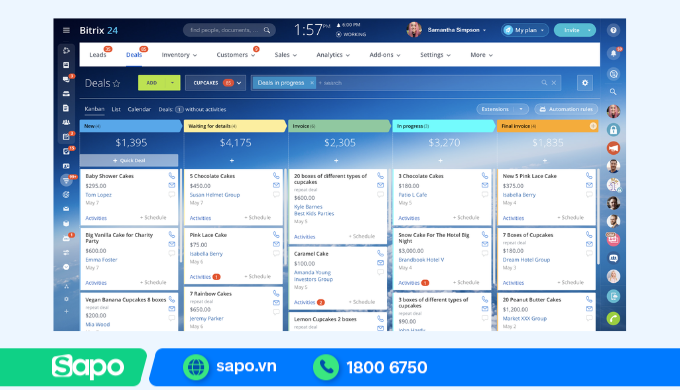Screen dimensions: 680x390
Task: Open the Susan Helmet Group link
Action: tap(215, 195)
